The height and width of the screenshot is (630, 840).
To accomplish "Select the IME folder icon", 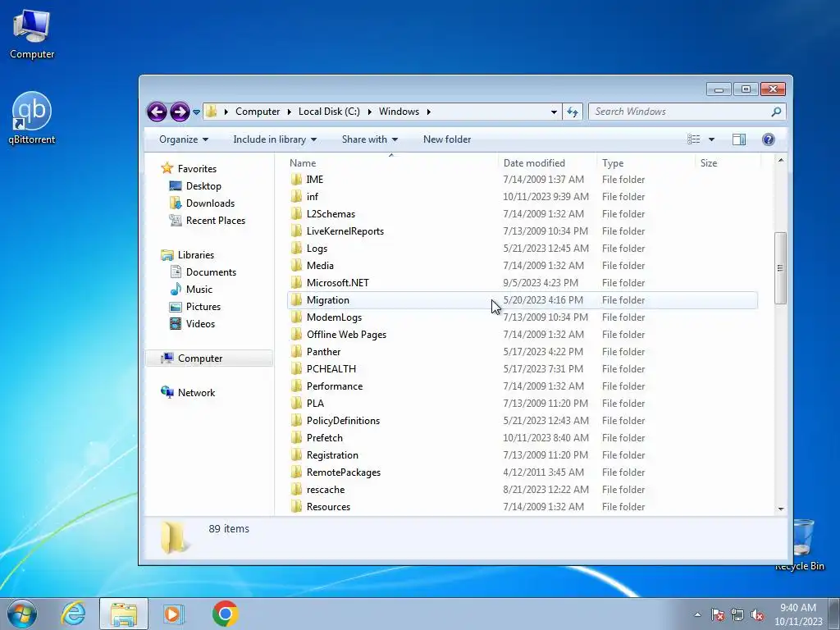I will (x=296, y=180).
